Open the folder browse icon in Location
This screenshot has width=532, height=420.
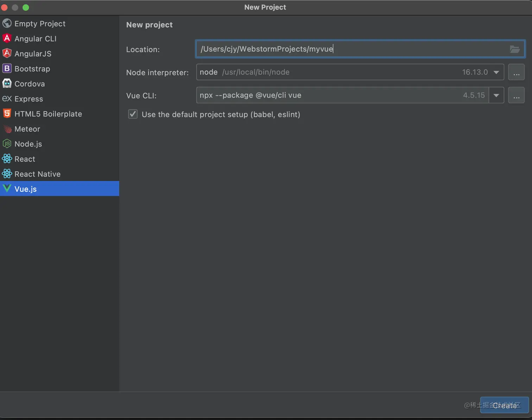point(514,49)
